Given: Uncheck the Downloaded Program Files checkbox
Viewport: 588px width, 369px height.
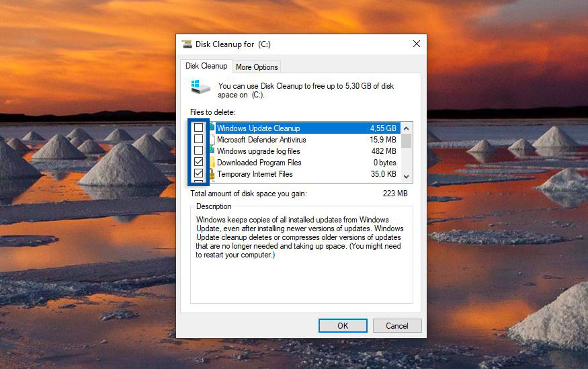Looking at the screenshot, I should click(198, 161).
